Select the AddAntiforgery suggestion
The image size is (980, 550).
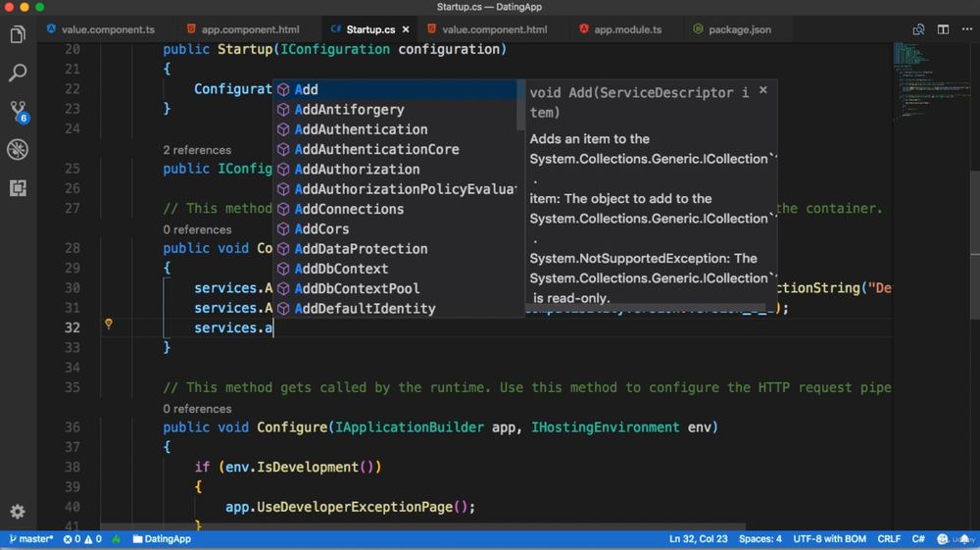pyautogui.click(x=396, y=110)
